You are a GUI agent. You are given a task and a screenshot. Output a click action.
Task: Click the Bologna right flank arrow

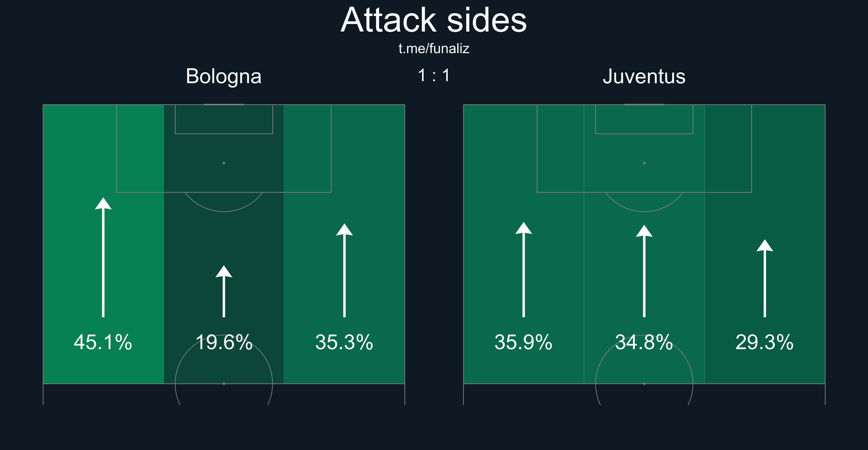(344, 270)
